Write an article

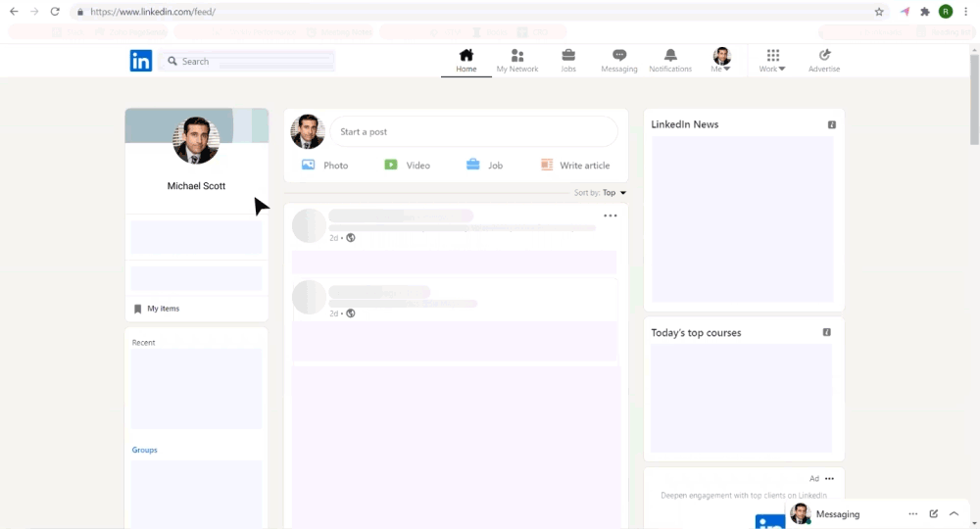pos(575,165)
